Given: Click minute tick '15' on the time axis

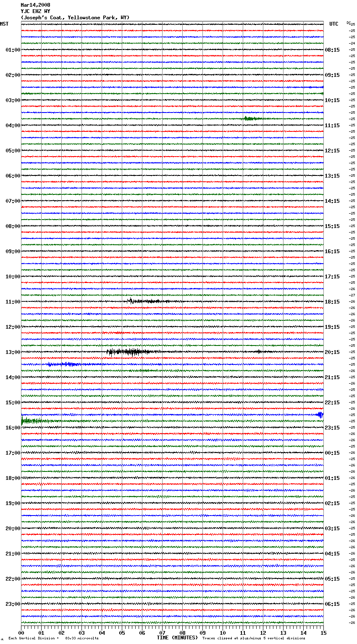Looking at the screenshot, I should click(323, 633).
